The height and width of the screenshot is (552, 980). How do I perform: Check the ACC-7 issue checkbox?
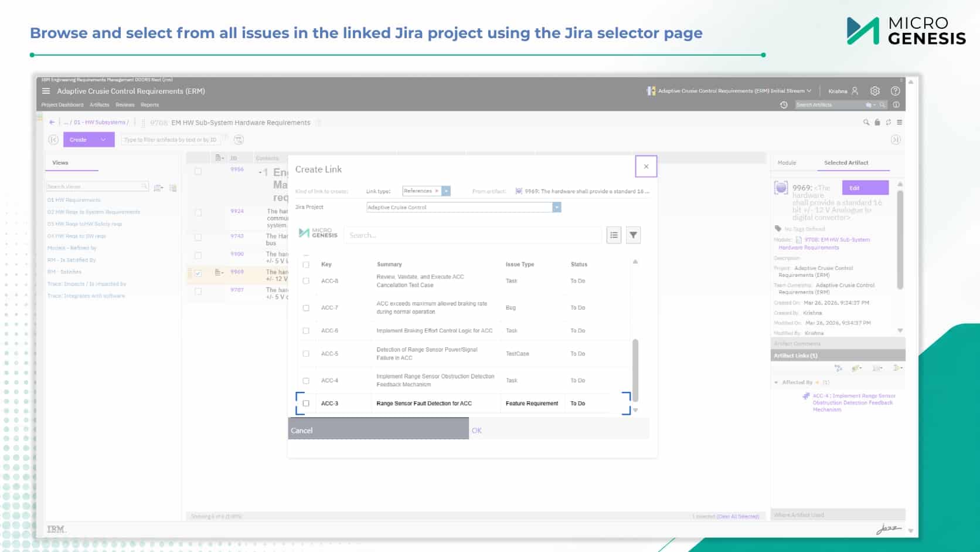[x=306, y=308]
